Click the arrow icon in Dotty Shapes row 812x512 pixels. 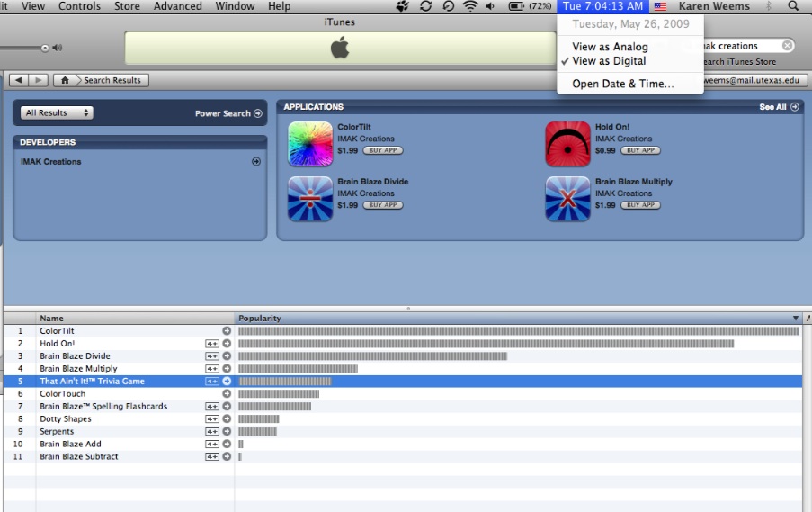click(x=227, y=418)
